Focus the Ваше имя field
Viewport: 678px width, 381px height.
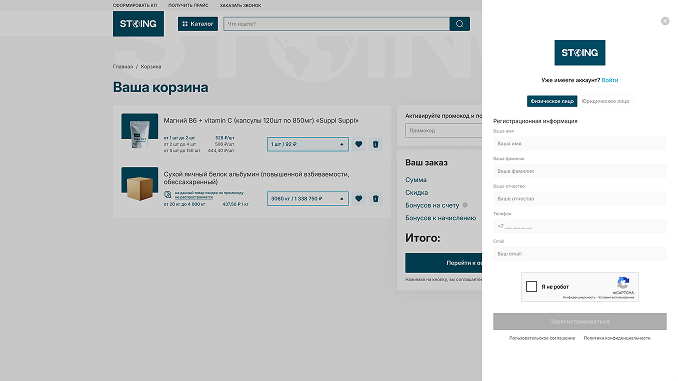579,144
